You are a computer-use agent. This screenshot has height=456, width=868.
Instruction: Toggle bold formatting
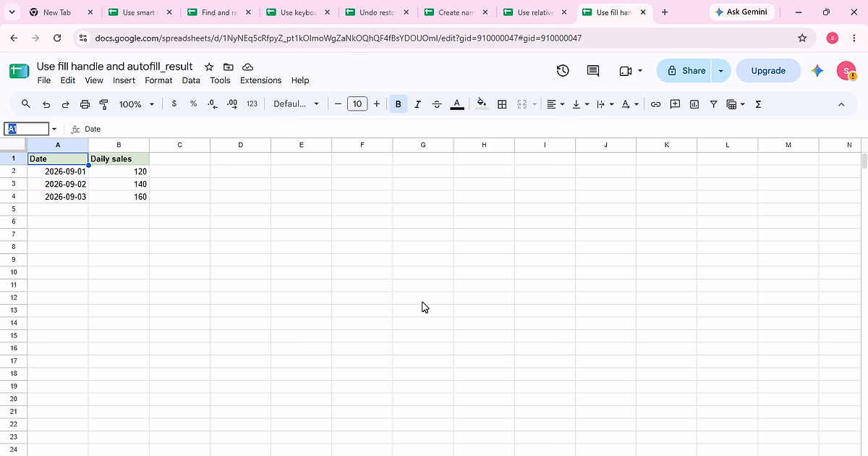tap(398, 104)
